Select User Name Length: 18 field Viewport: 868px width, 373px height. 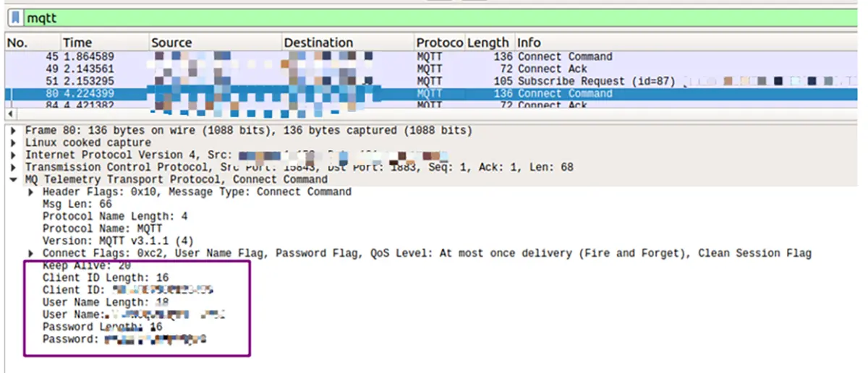[x=106, y=303]
